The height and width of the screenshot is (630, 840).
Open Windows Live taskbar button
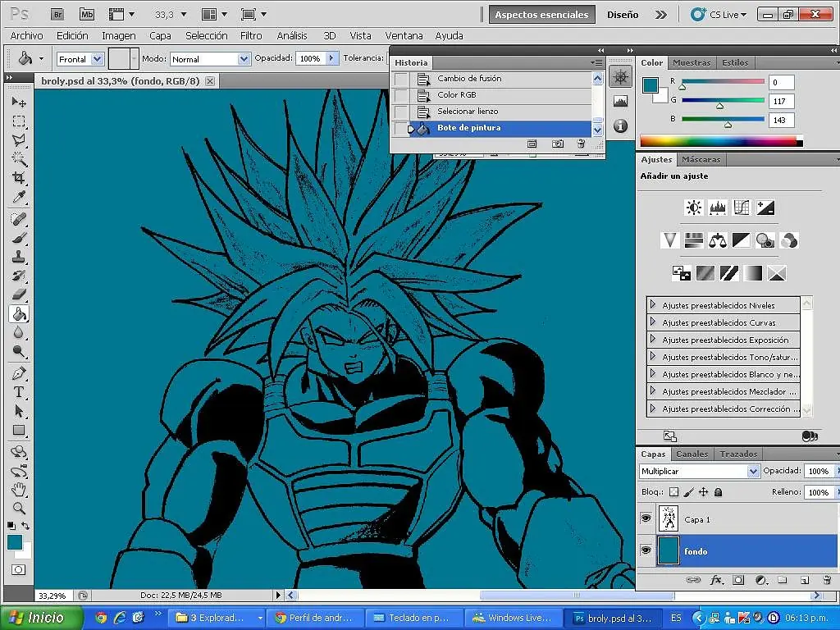click(x=512, y=618)
